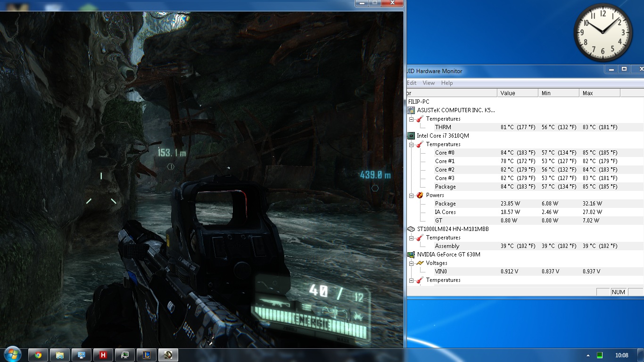Screen dimensions: 644x362
Task: Collapse Temperatures under ASUSTeK COMPUTER
Action: pyautogui.click(x=411, y=119)
